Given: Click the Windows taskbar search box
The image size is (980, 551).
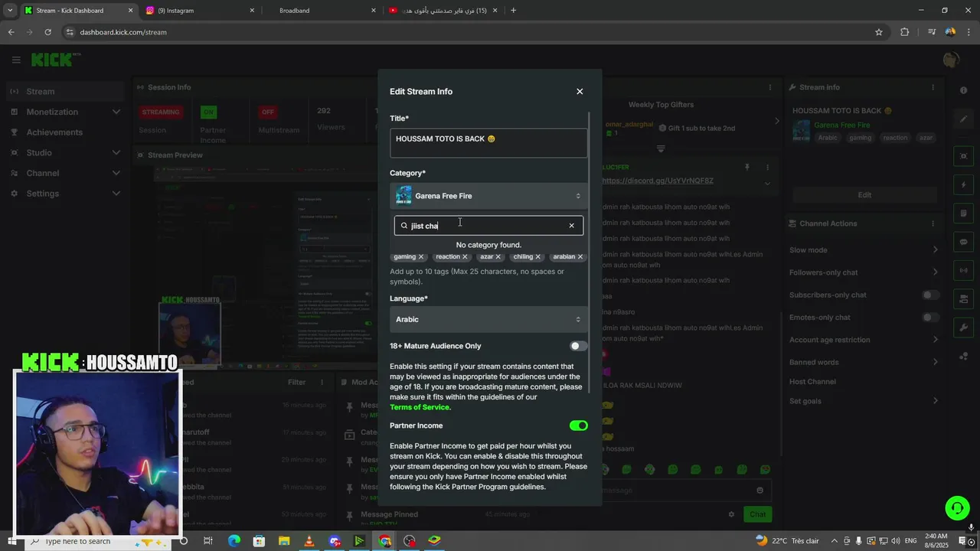Looking at the screenshot, I should pyautogui.click(x=100, y=541).
